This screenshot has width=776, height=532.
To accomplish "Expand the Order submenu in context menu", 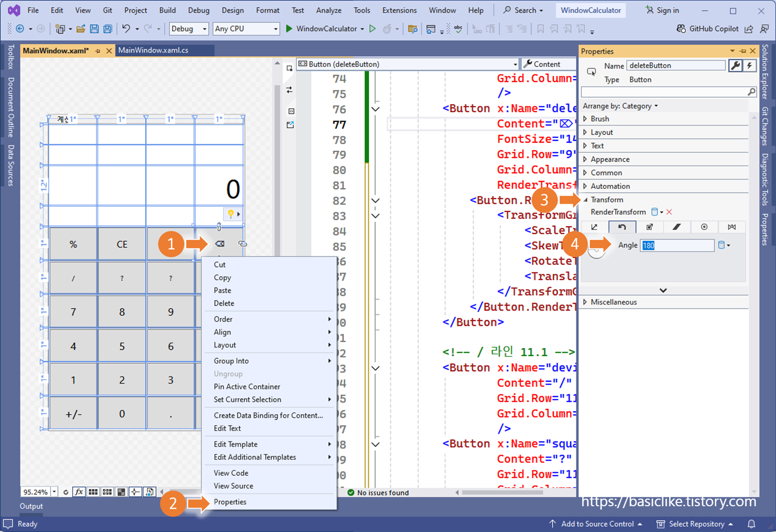I will tap(270, 319).
